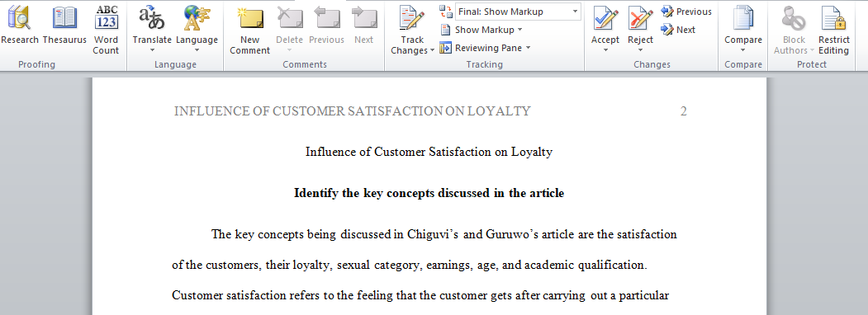Expand the Language dropdown arrow
868x315 pixels.
click(x=197, y=50)
